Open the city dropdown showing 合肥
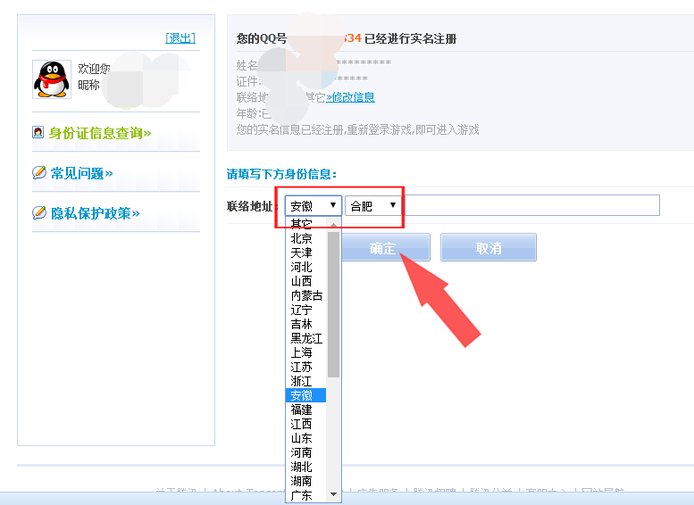694x505 pixels. (372, 206)
